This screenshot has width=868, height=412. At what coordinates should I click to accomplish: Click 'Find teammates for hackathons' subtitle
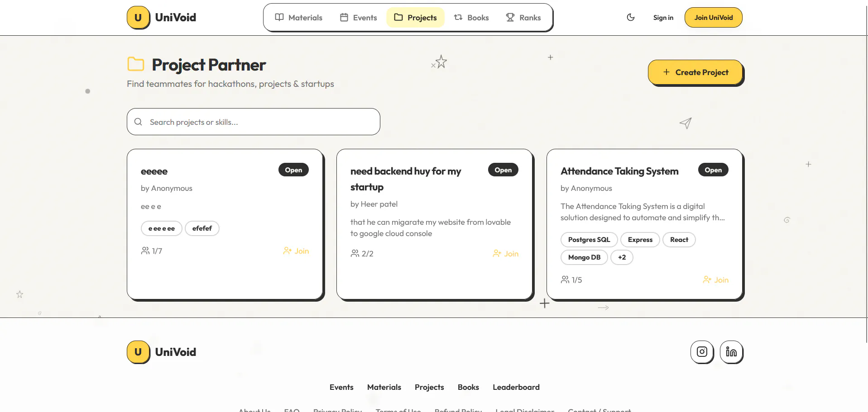point(230,84)
